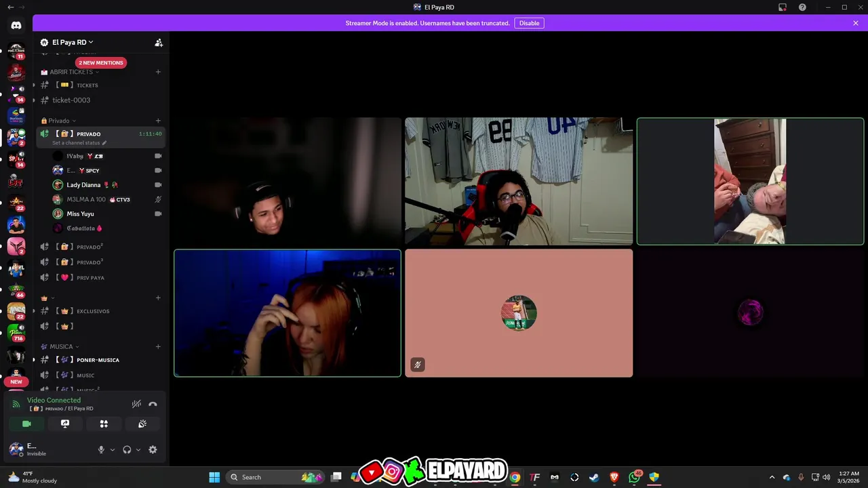This screenshot has width=868, height=488.
Task: Focus the salmon avatar participant tile
Action: [519, 313]
